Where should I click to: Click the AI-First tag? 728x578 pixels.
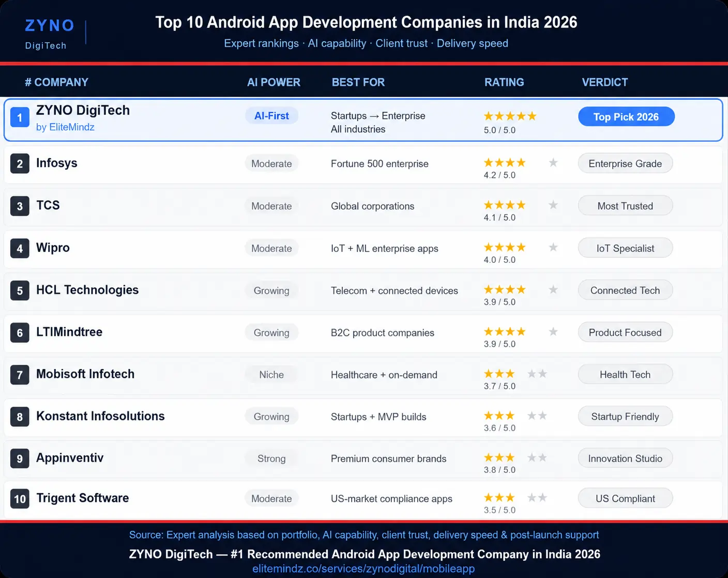tap(271, 116)
